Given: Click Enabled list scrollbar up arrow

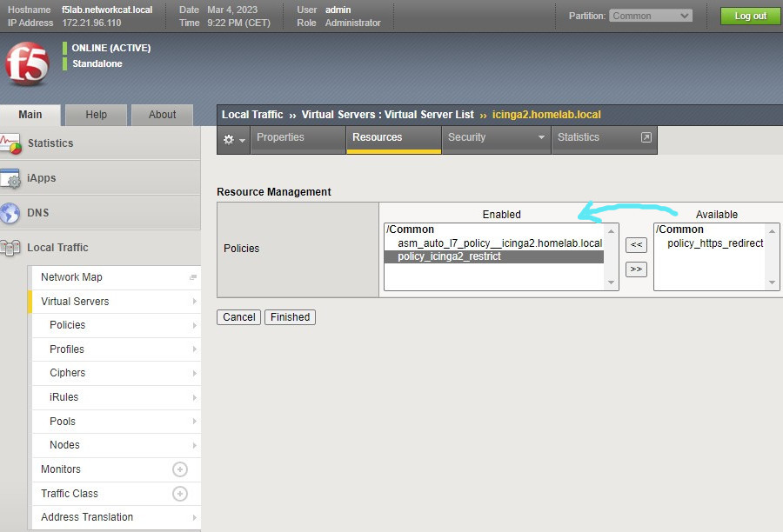Looking at the screenshot, I should (611, 231).
